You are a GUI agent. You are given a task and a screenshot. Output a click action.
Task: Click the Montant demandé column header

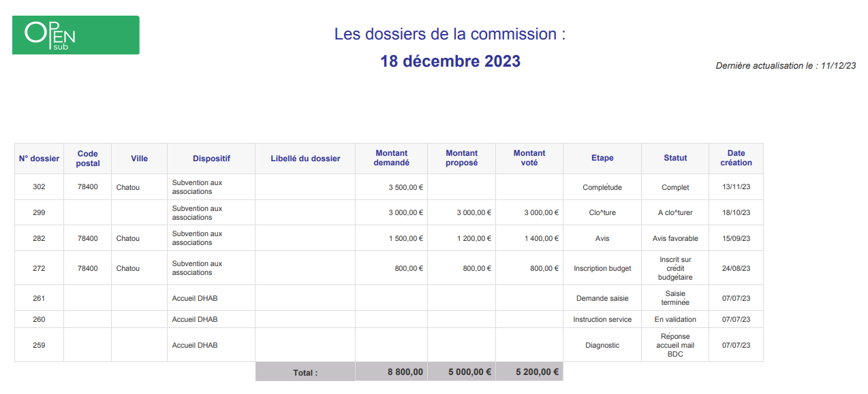pos(392,159)
